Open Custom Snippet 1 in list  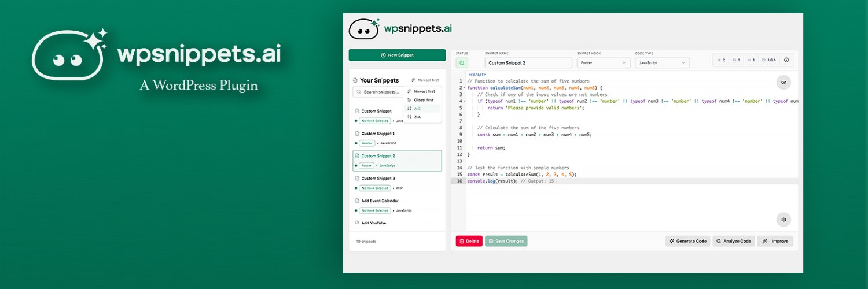[397, 138]
